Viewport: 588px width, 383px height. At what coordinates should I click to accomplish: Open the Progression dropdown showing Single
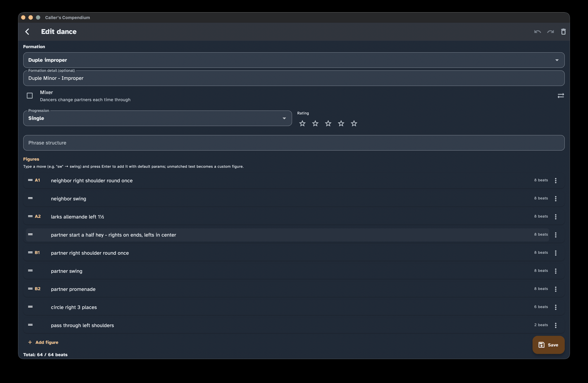point(157,118)
